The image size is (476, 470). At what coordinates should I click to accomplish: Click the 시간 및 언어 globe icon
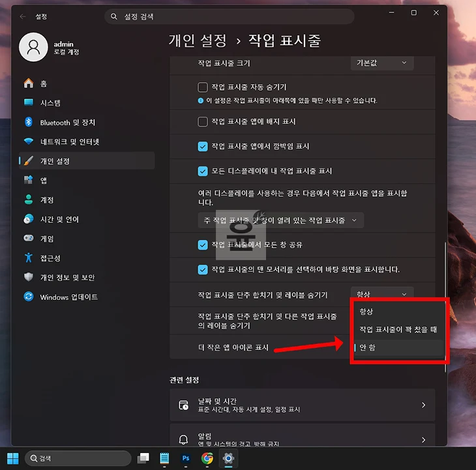[29, 219]
